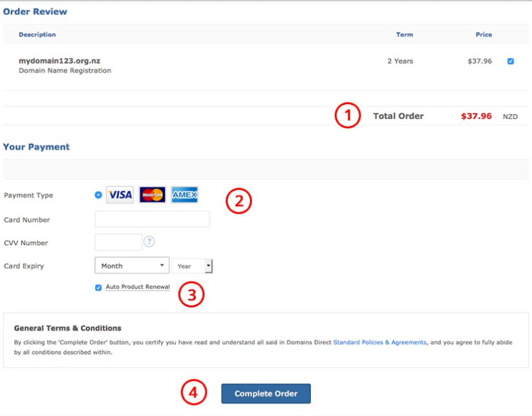Open the card expiry Year dropdown
The width and height of the screenshot is (532, 416).
click(192, 265)
